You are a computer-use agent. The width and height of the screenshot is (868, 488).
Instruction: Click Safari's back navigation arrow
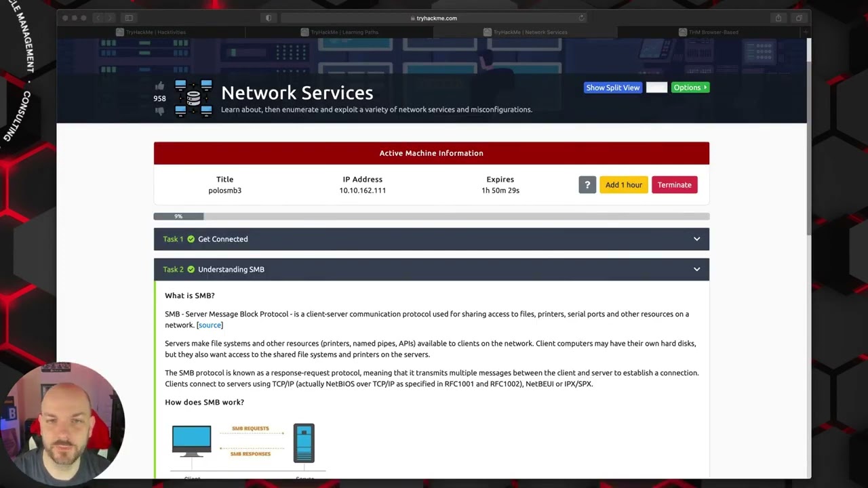tap(98, 18)
